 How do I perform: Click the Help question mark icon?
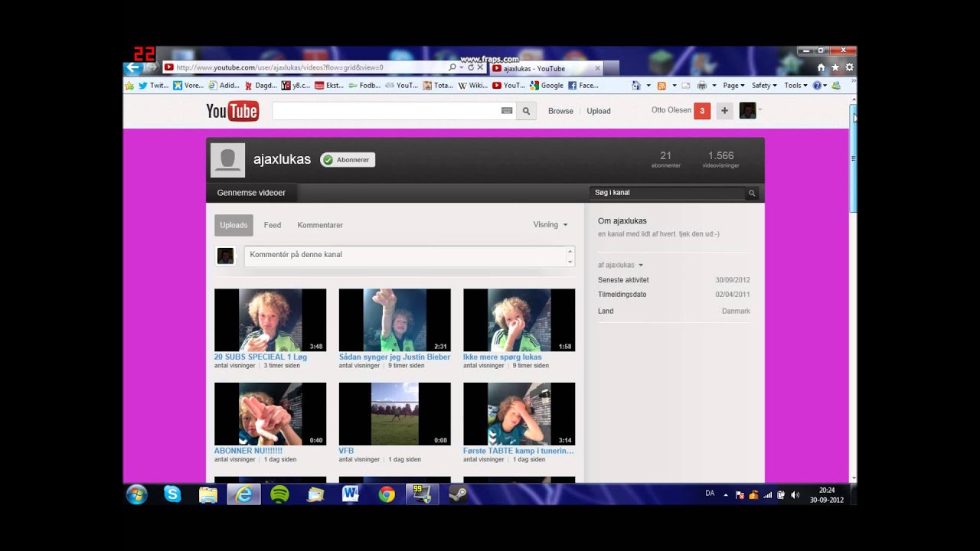coord(817,86)
